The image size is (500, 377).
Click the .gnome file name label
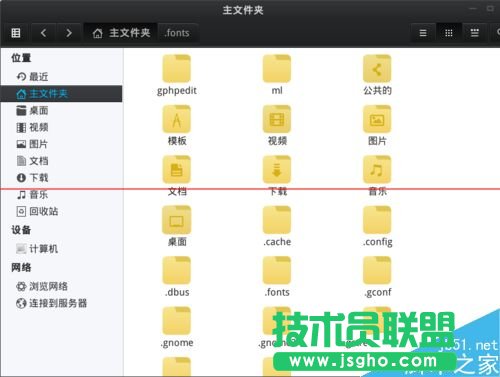click(x=177, y=343)
